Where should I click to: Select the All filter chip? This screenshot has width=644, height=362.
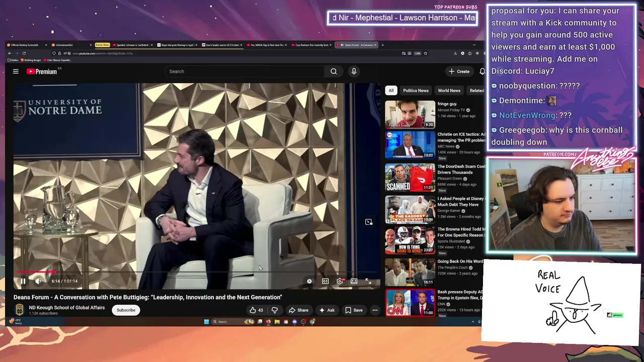(x=391, y=90)
